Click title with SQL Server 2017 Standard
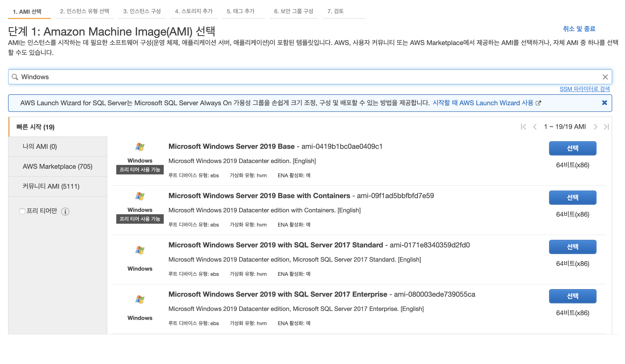This screenshot has height=364, width=625. click(x=275, y=245)
